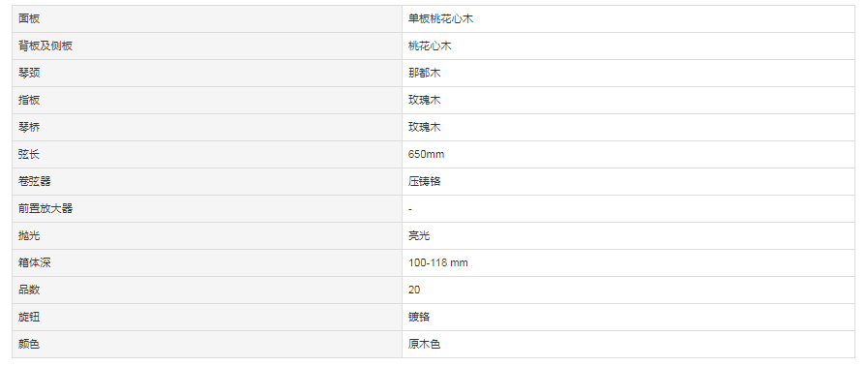Select the 100-118 mm value
The image size is (868, 367).
438,263
